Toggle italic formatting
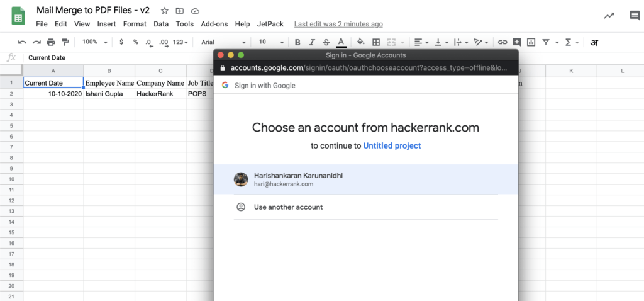Viewport: 644px width, 301px height. 312,42
